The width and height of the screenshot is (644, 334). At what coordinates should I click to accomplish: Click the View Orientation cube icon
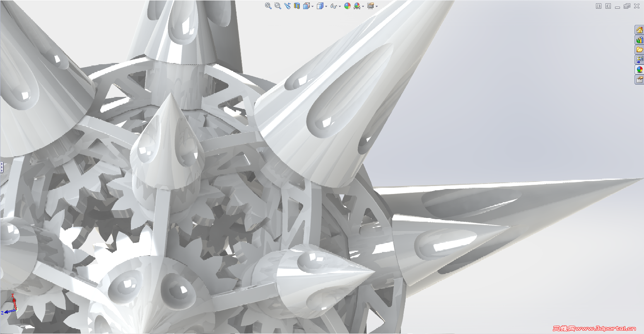coord(306,6)
